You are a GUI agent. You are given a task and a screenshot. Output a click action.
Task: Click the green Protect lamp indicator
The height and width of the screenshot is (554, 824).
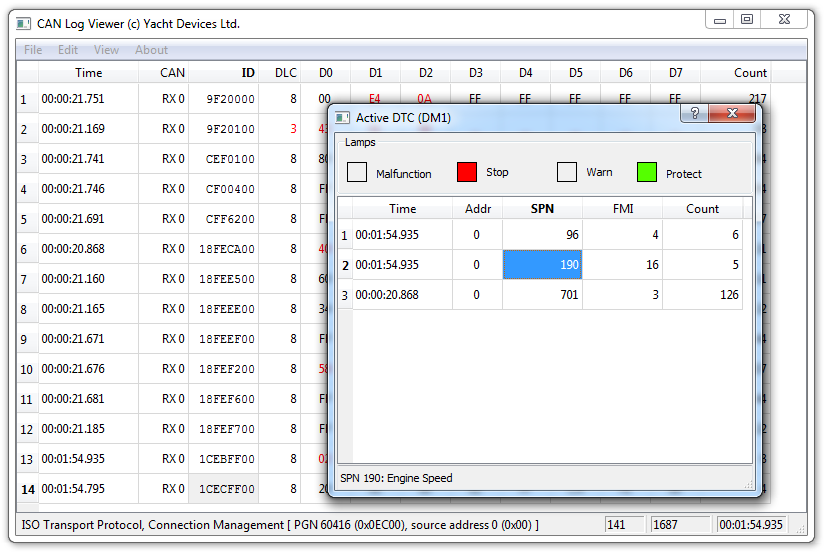(x=647, y=172)
